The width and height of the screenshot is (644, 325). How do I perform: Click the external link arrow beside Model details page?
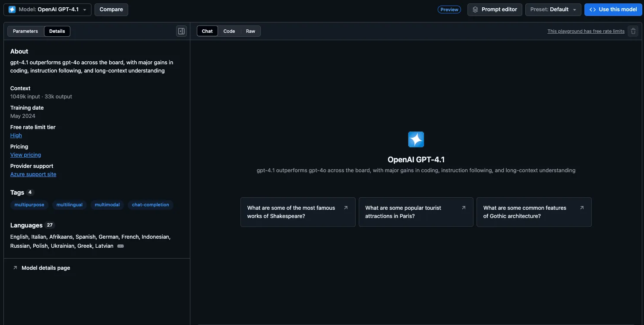[x=15, y=267]
